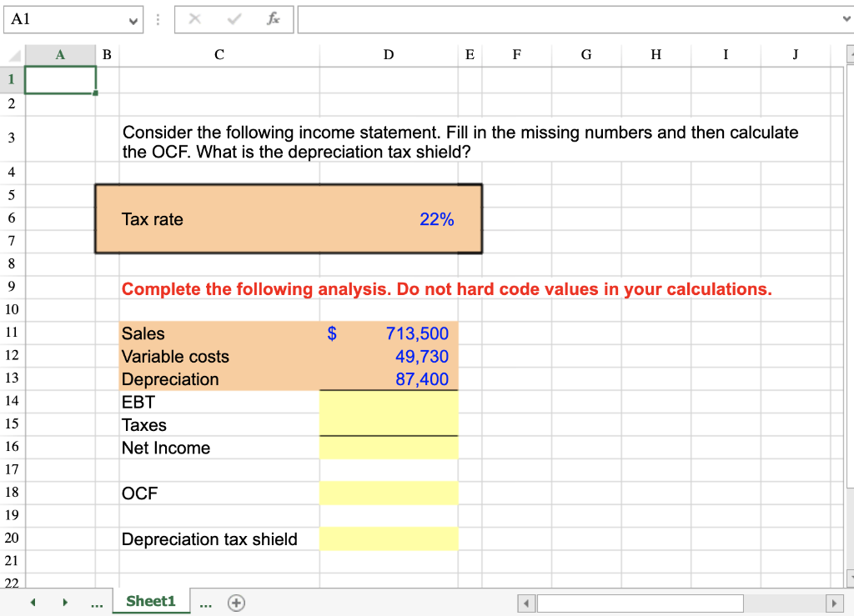Add a new sheet with plus button
Screen dimensions: 854x616
point(236,603)
